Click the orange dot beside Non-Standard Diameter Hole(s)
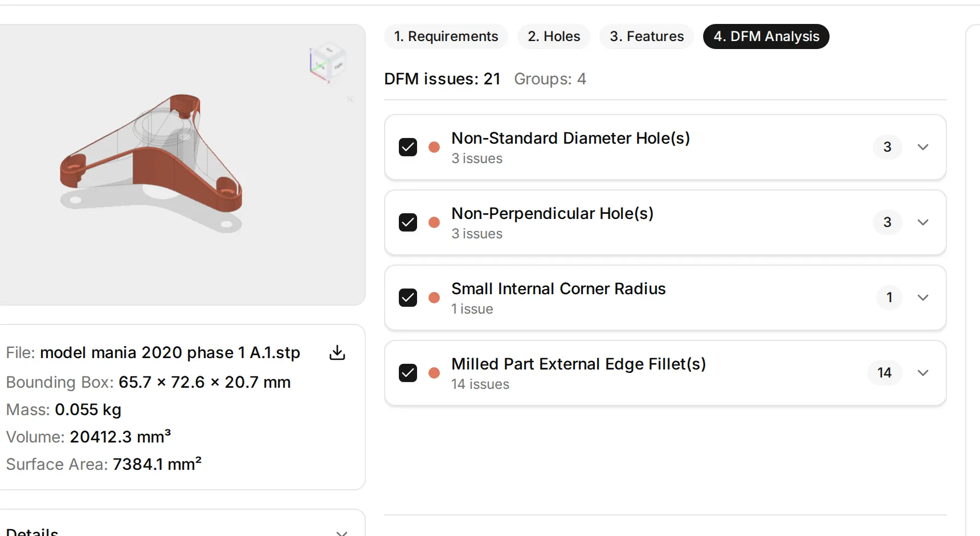Screen dimensions: 980x536 click(x=434, y=147)
